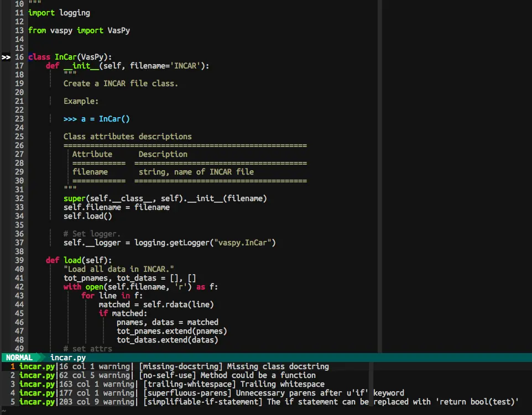The width and height of the screenshot is (532, 415).
Task: Click the '>>> a = InCar()' doctest line
Action: coord(97,119)
